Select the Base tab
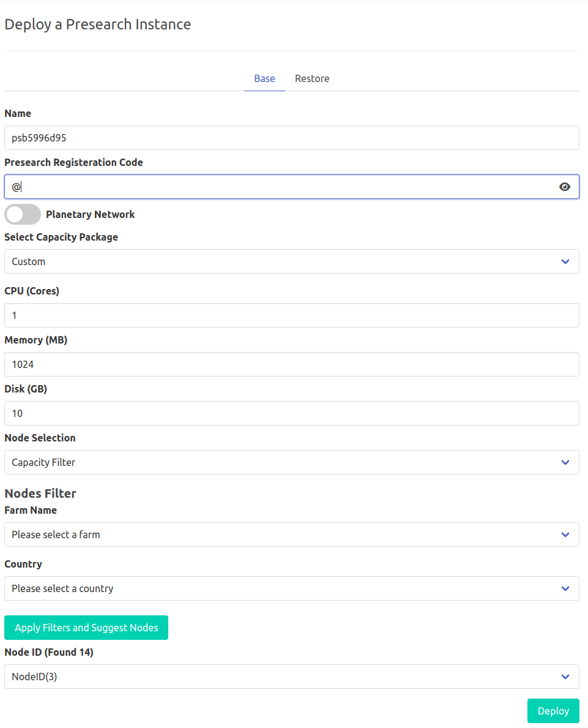Viewport: 588px width, 728px height. [x=264, y=78]
